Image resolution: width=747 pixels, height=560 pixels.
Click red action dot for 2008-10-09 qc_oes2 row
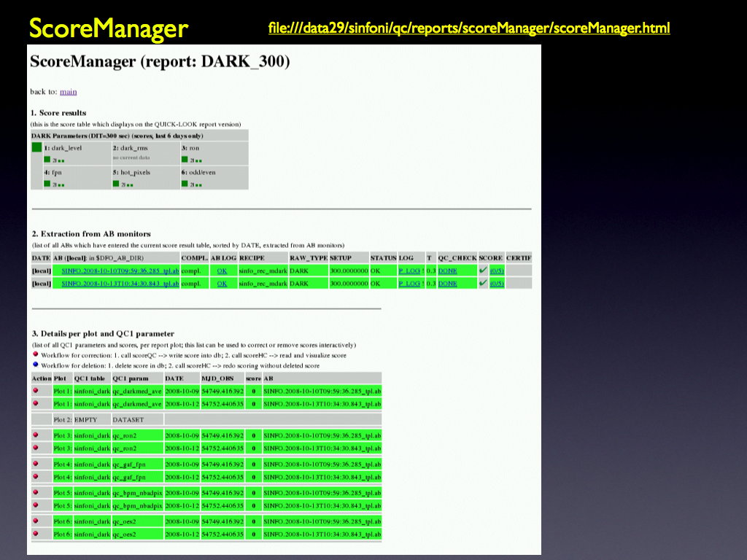point(35,521)
